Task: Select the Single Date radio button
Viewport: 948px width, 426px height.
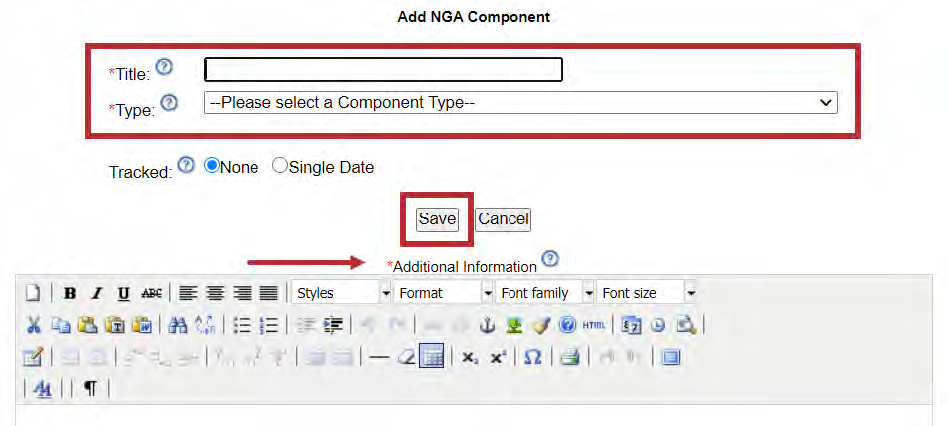Action: (280, 167)
